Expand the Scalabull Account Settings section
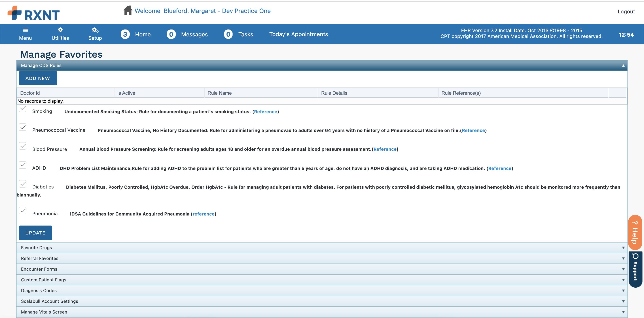 322,301
